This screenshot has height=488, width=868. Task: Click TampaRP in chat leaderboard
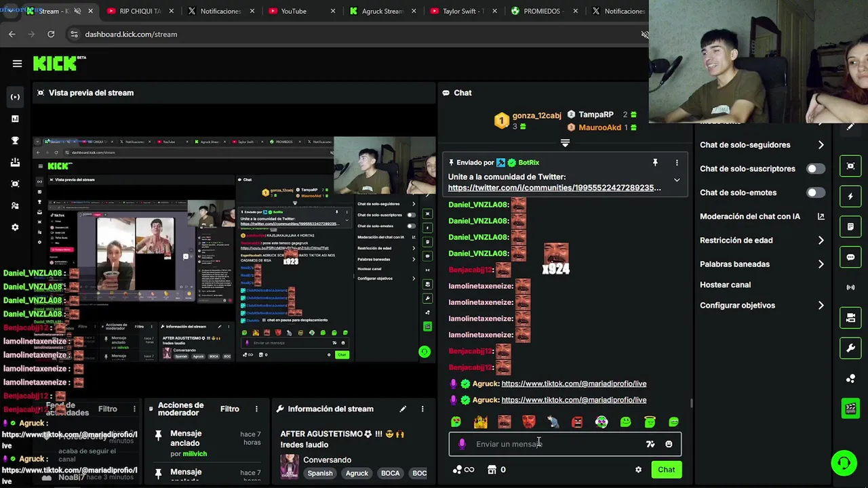click(x=595, y=115)
